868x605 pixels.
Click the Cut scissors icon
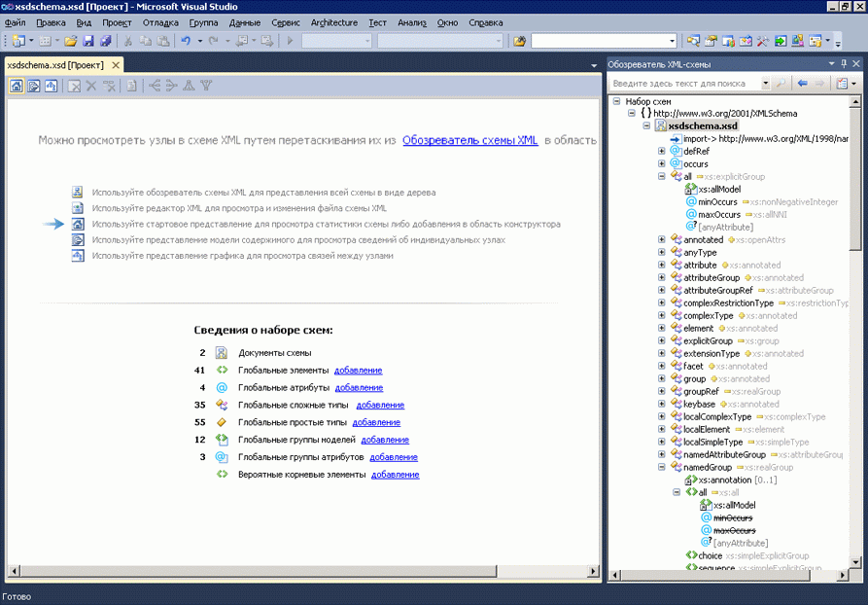coord(128,41)
